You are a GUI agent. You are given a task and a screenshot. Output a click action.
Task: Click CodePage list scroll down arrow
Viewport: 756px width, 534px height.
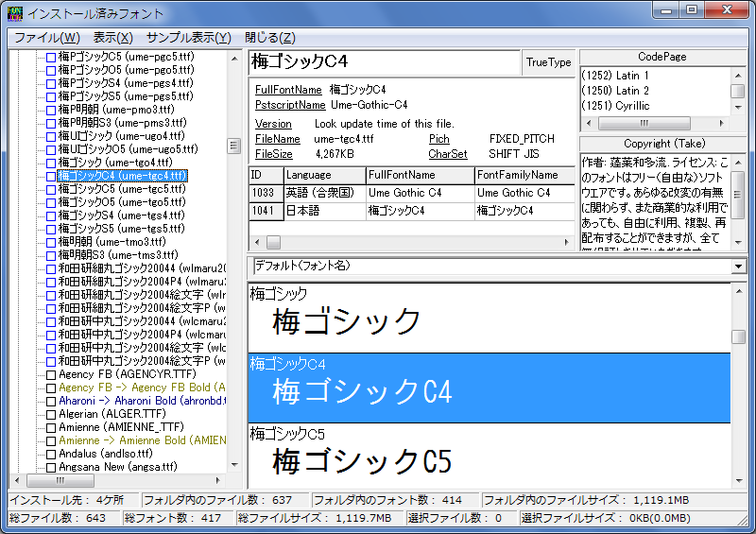pos(738,108)
